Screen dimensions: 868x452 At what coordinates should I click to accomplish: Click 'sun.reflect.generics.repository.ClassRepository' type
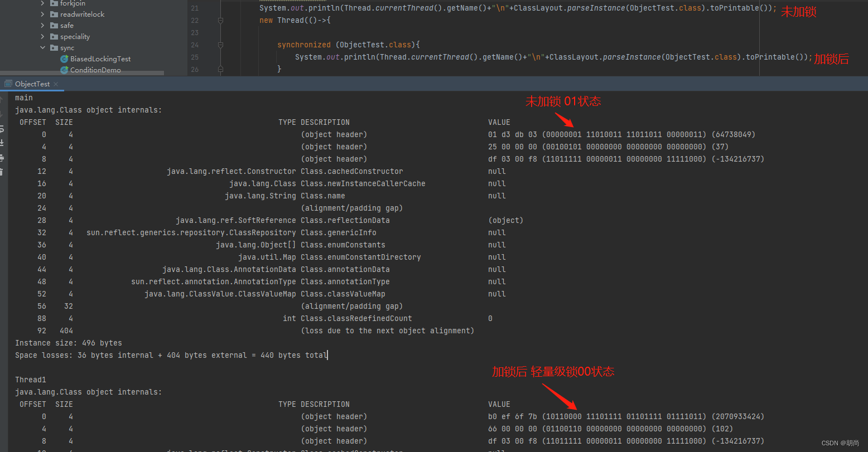[x=191, y=232]
